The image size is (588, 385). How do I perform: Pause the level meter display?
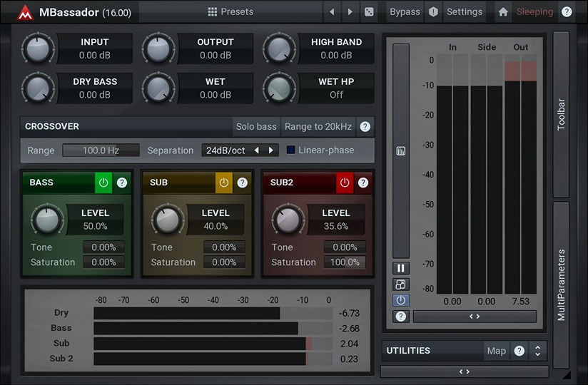(401, 268)
